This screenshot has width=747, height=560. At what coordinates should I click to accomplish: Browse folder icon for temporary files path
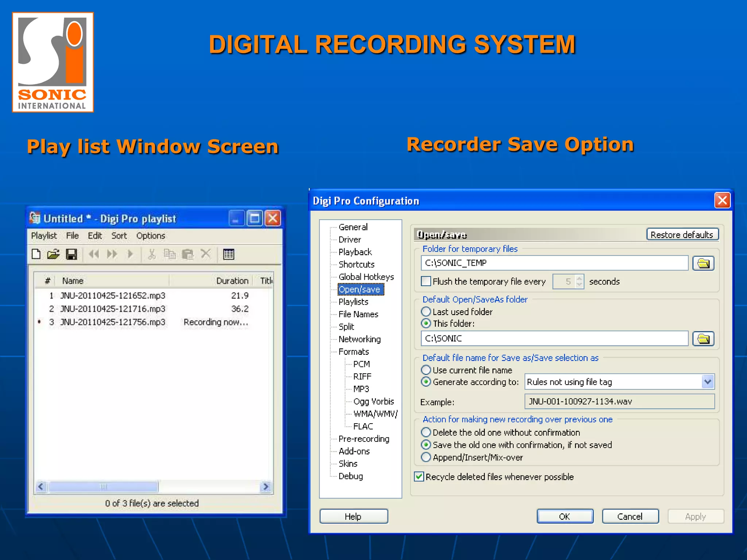703,263
